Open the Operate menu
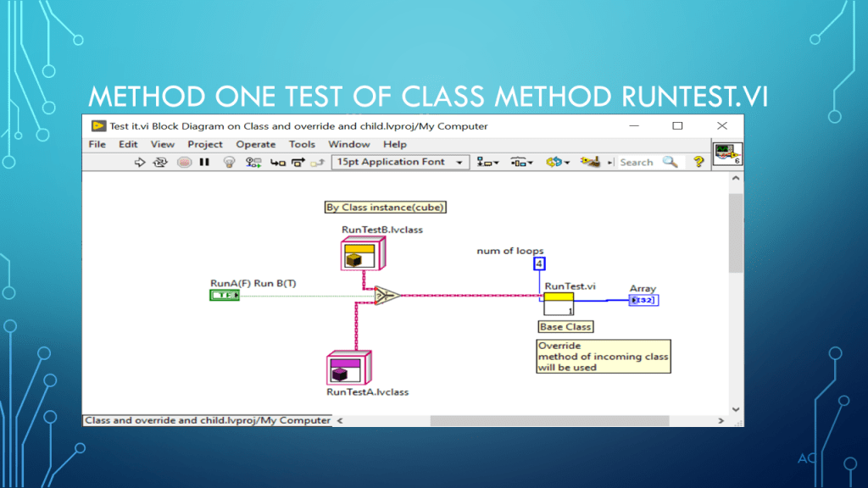This screenshot has width=868, height=488. coord(255,145)
